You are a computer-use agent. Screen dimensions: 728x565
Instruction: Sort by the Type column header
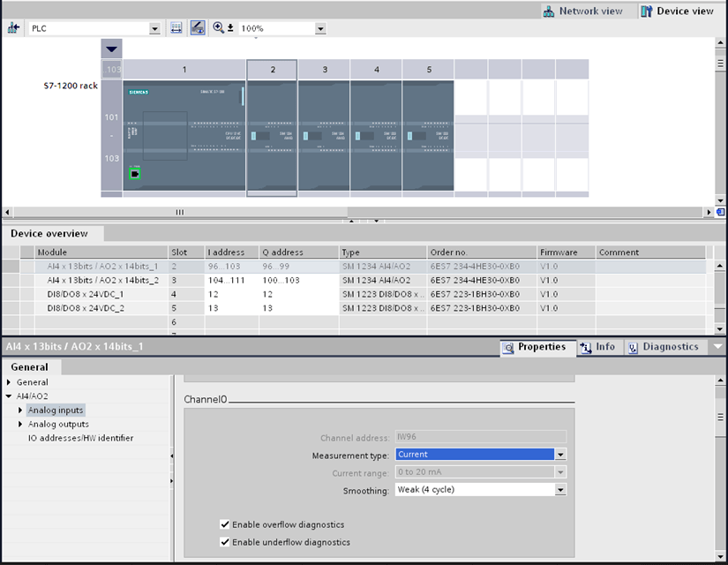[383, 252]
